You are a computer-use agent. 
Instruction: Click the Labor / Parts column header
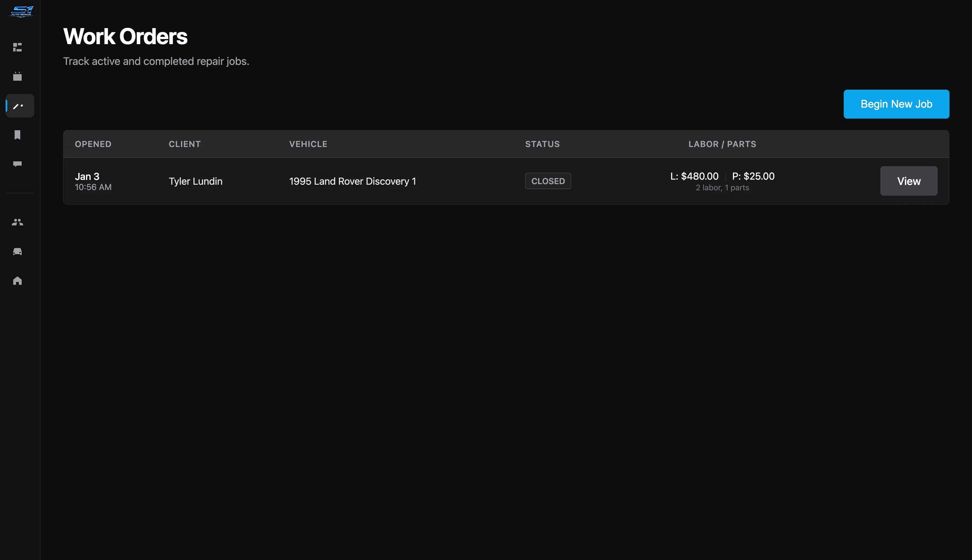[722, 144]
